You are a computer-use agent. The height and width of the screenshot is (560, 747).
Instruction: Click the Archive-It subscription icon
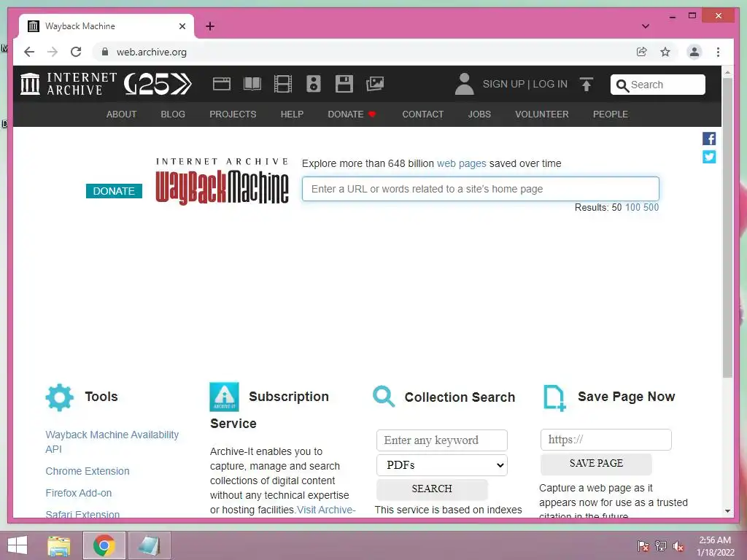[x=224, y=397]
